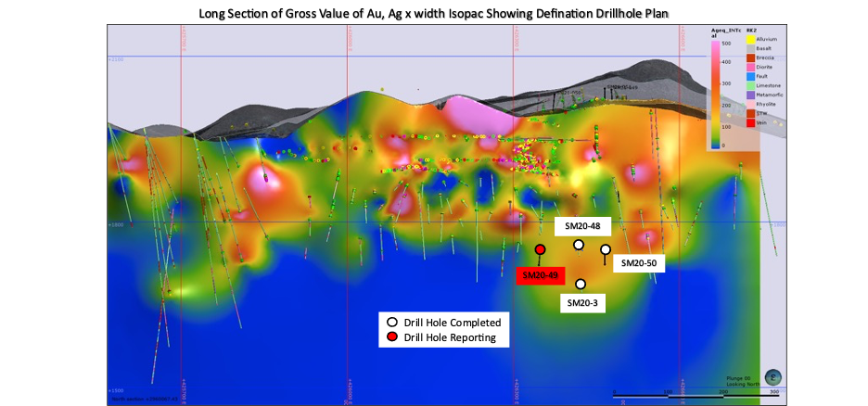Click the '+2100' elevation label at left edge
Image resolution: width=868 pixels, height=406 pixels.
pos(116,59)
